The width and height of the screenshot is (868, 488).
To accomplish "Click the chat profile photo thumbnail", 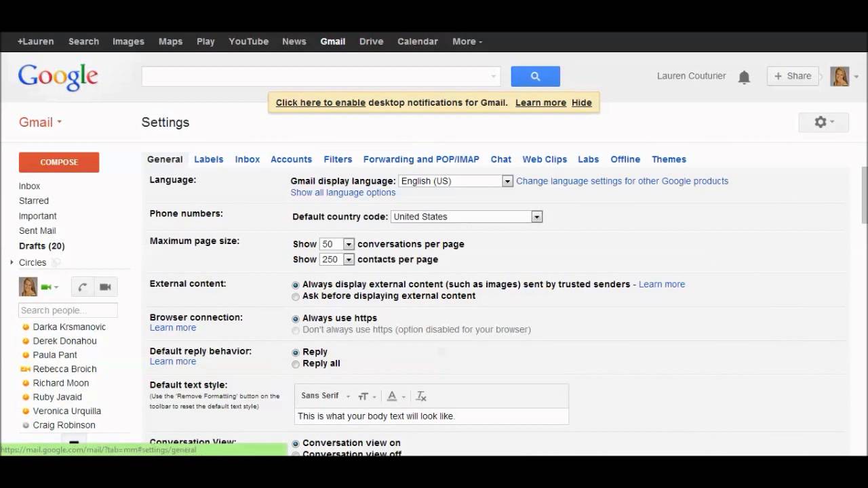I will click(28, 287).
